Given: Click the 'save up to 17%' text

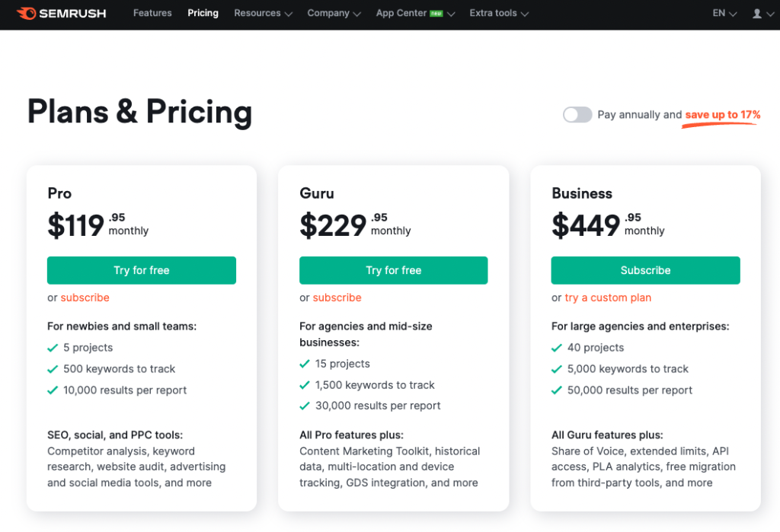Looking at the screenshot, I should pos(723,115).
